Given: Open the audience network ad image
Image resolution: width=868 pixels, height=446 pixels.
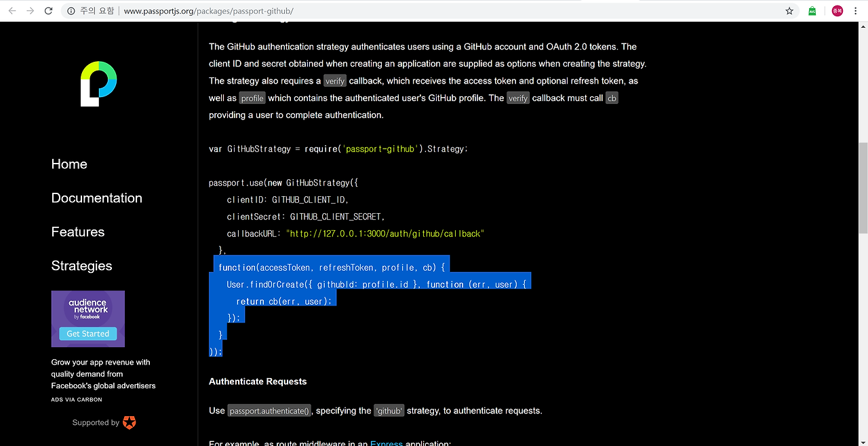Looking at the screenshot, I should pyautogui.click(x=88, y=319).
